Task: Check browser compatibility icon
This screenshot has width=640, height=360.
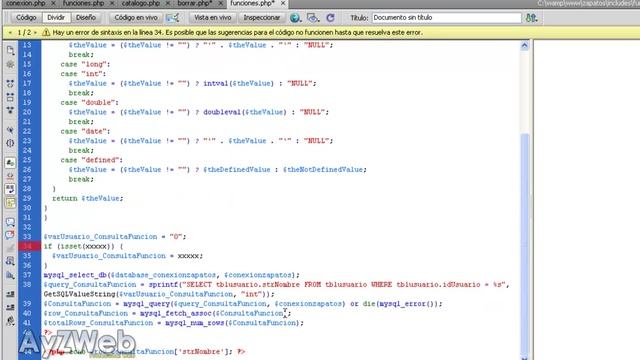Action: 173,18
